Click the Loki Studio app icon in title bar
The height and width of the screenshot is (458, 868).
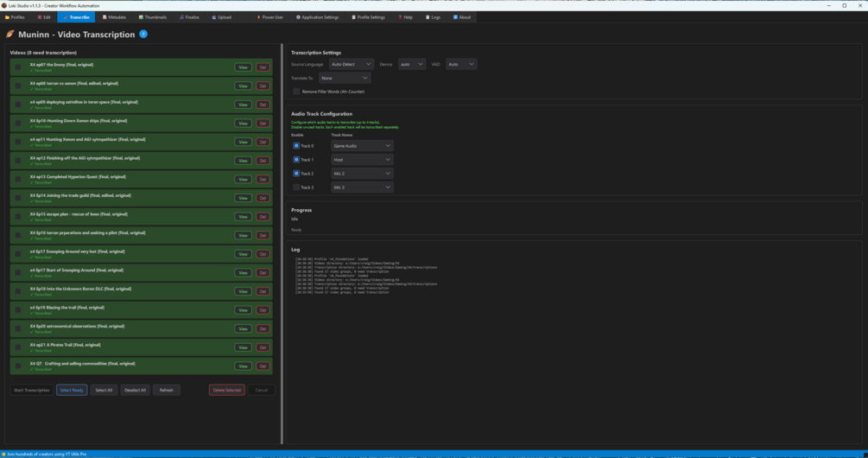tap(4, 5)
